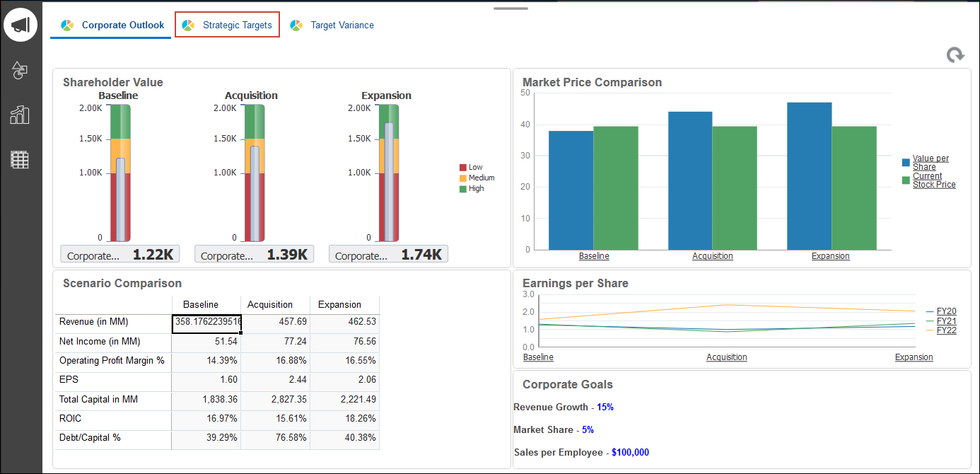Click the pie chart icon beside Target Variance
Image resolution: width=980 pixels, height=474 pixels.
tap(297, 24)
